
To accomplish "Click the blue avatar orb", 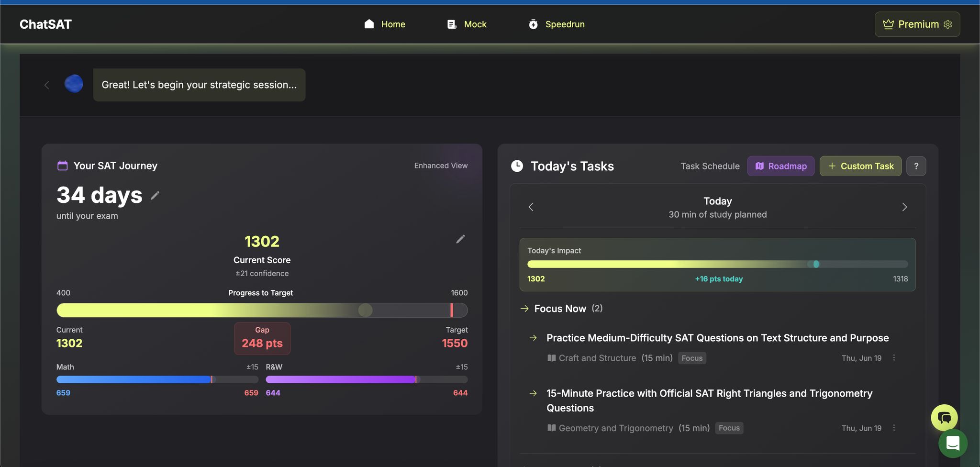I will [x=74, y=84].
